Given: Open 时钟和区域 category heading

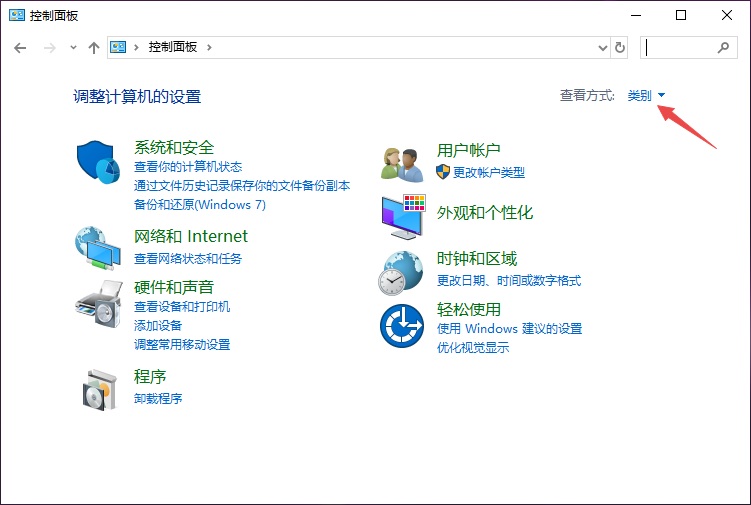Looking at the screenshot, I should click(x=477, y=259).
